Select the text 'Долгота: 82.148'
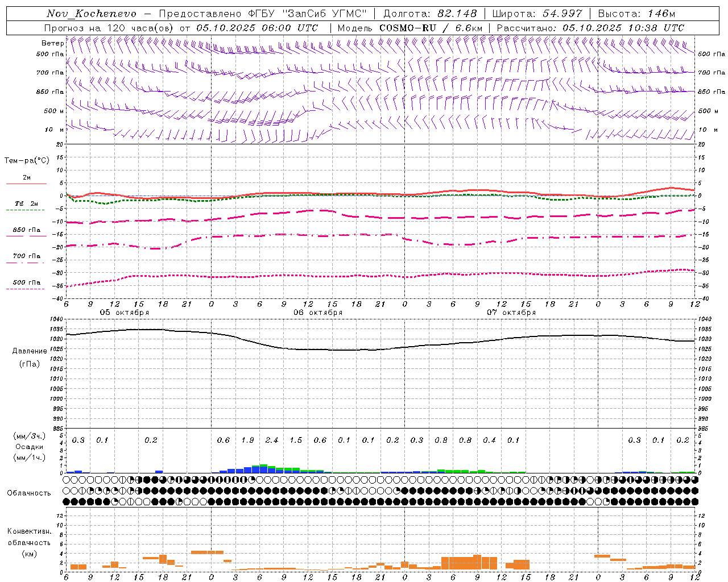This screenshot has width=728, height=582. (430, 14)
